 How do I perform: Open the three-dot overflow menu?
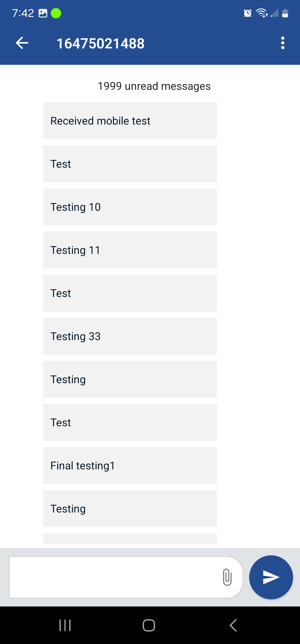click(282, 43)
